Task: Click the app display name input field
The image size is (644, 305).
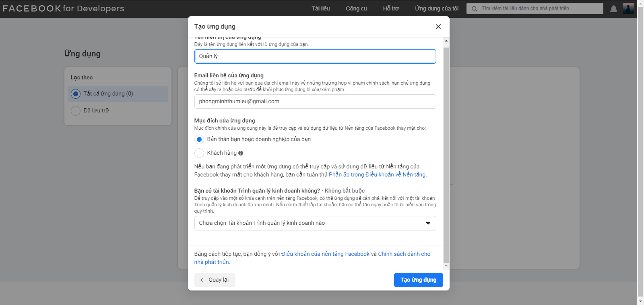Action: (315, 56)
